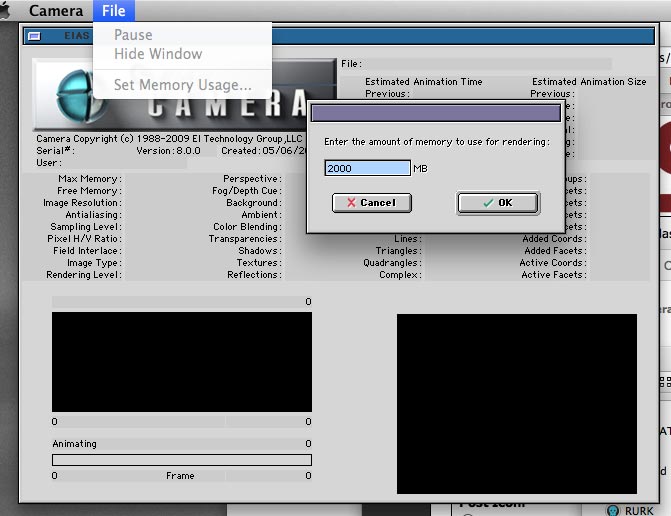Click the purple memory dialog title bar
This screenshot has width=671, height=516.
(x=433, y=113)
